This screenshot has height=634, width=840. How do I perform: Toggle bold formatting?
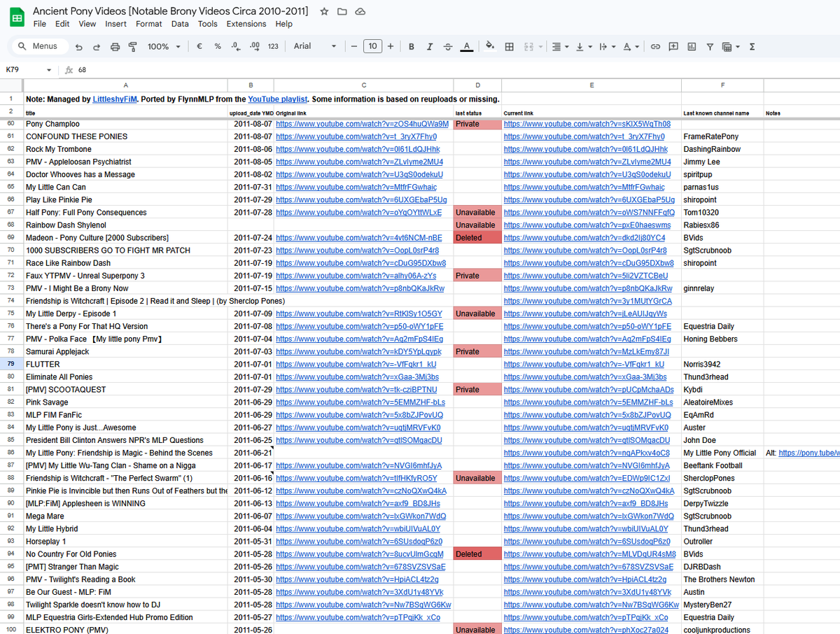click(411, 46)
